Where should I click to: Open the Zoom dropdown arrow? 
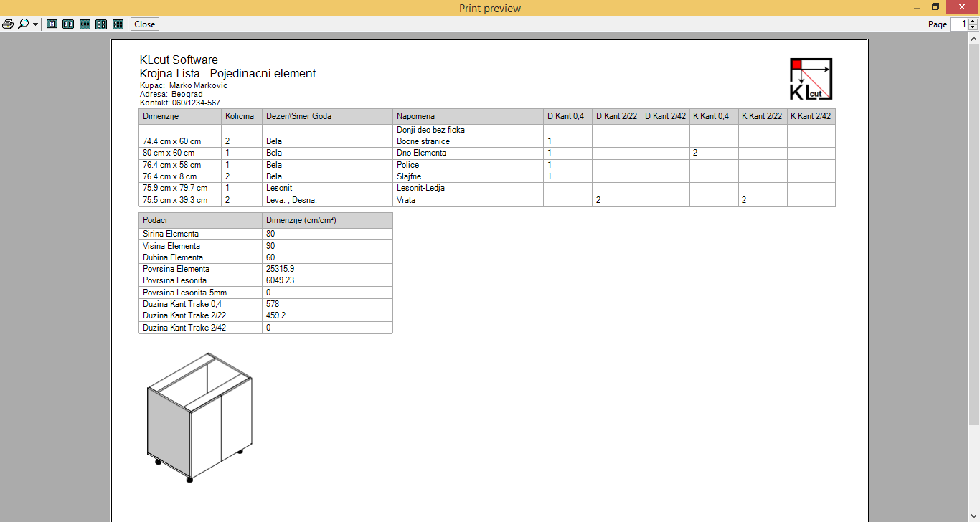click(x=35, y=24)
